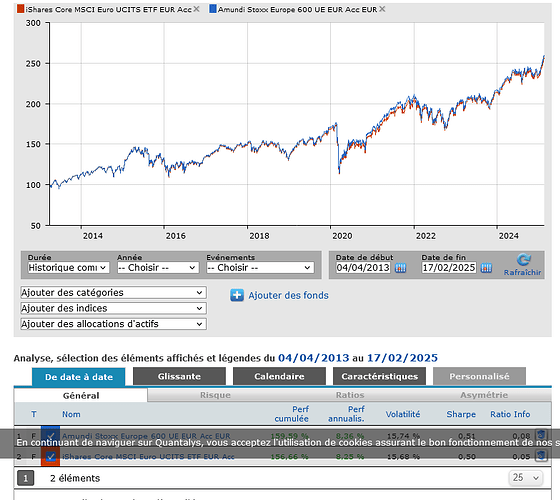Switch to the Glissante tab

pyautogui.click(x=179, y=376)
